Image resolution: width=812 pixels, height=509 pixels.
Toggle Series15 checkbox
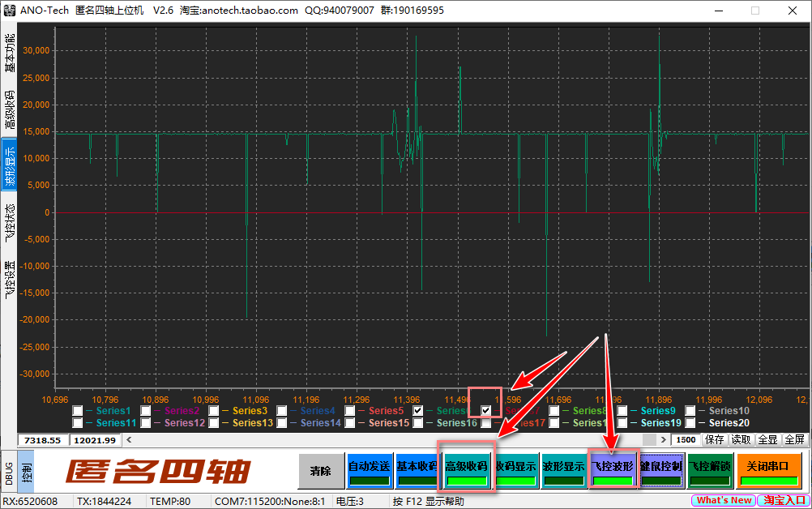(349, 423)
